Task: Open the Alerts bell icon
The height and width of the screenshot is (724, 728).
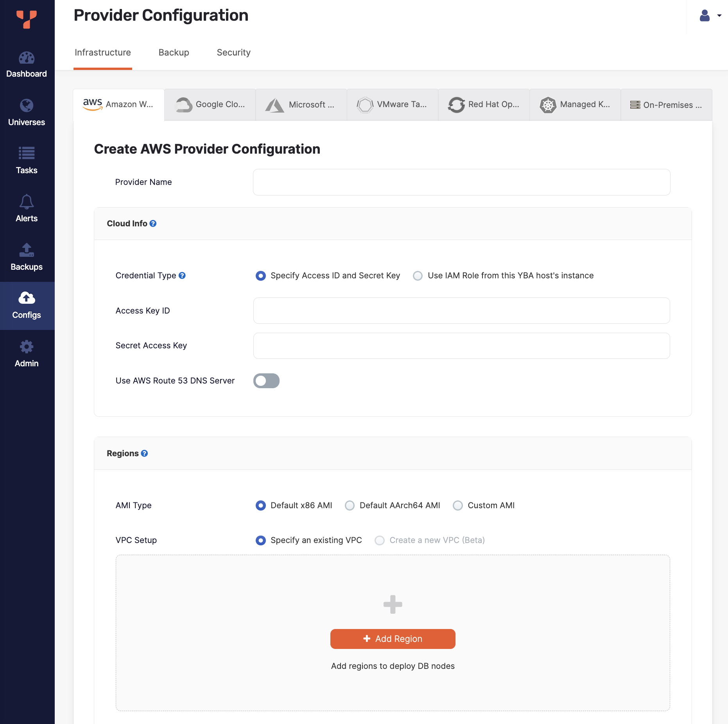Action: click(x=27, y=202)
